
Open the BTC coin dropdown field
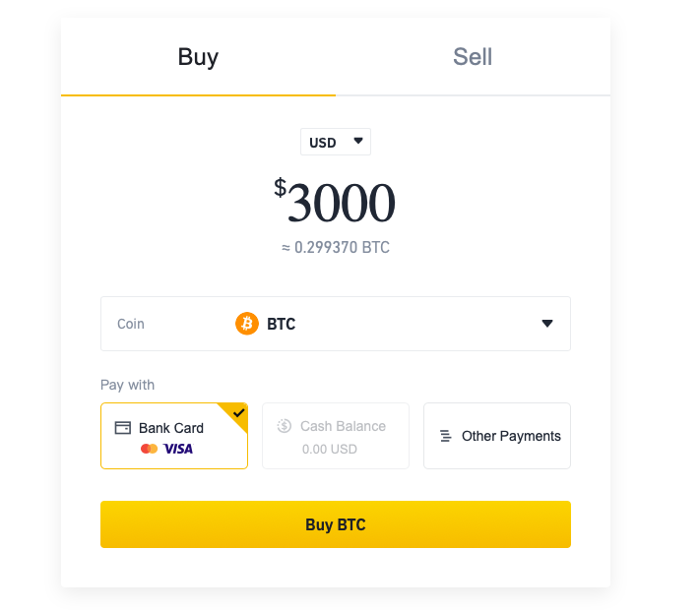coord(335,324)
